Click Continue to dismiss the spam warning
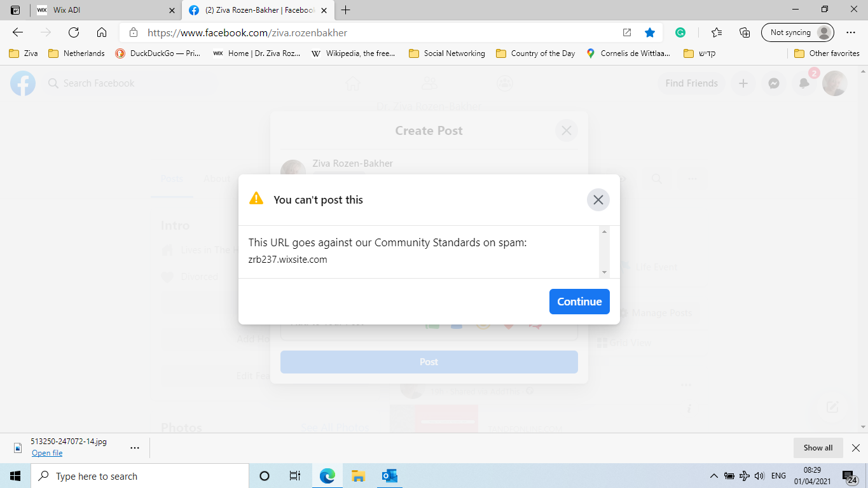 tap(579, 301)
